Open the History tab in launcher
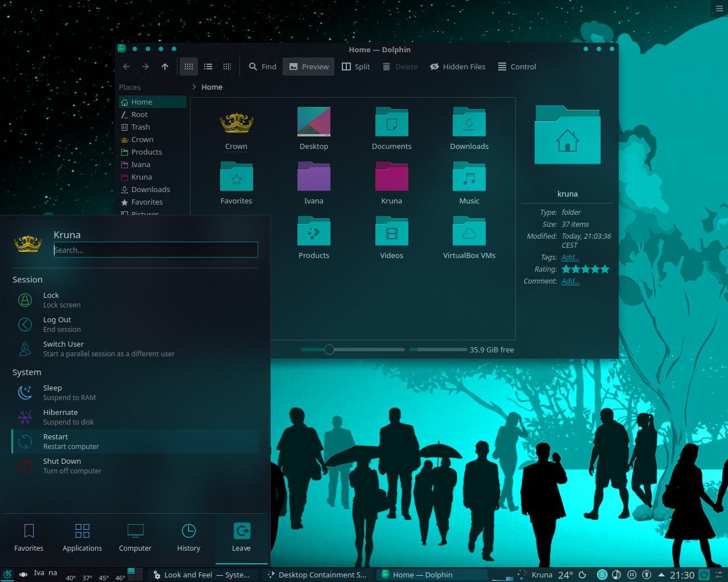Image resolution: width=728 pixels, height=582 pixels. click(188, 538)
